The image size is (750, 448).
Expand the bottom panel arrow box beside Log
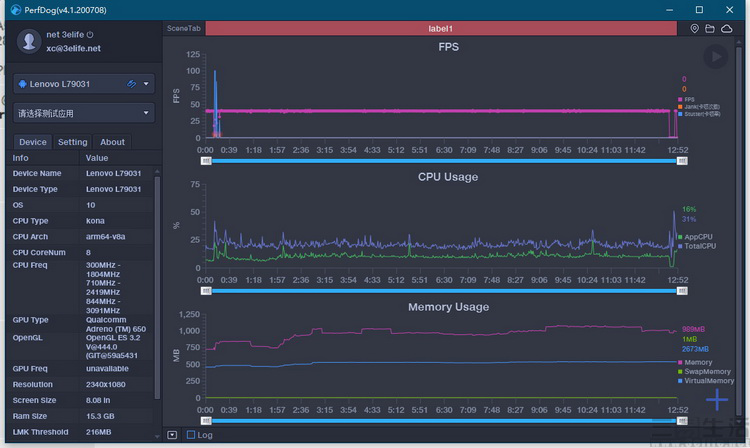pos(172,435)
